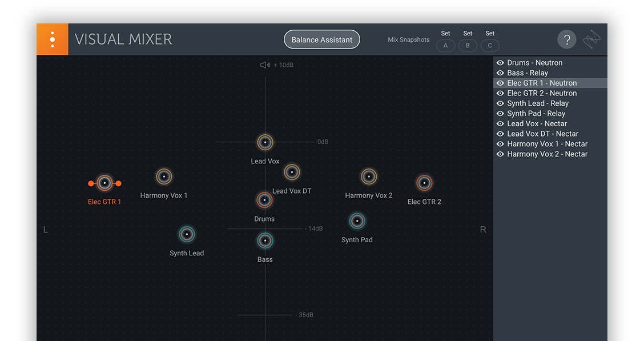Click the Balance Assistant button

pos(321,39)
